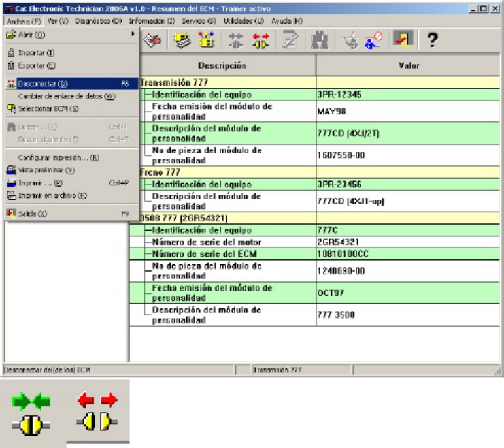Click the disconnect red arrows toolbar icon

pos(261,40)
